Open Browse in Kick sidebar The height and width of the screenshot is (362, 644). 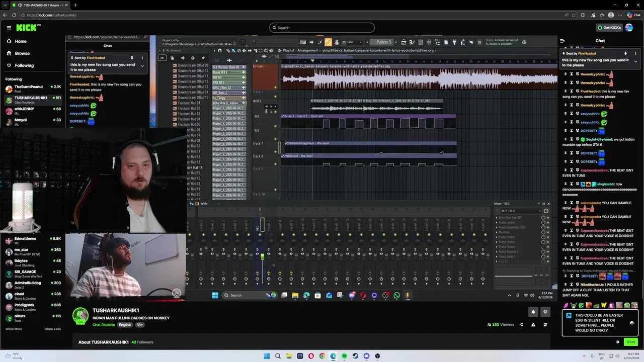22,53
